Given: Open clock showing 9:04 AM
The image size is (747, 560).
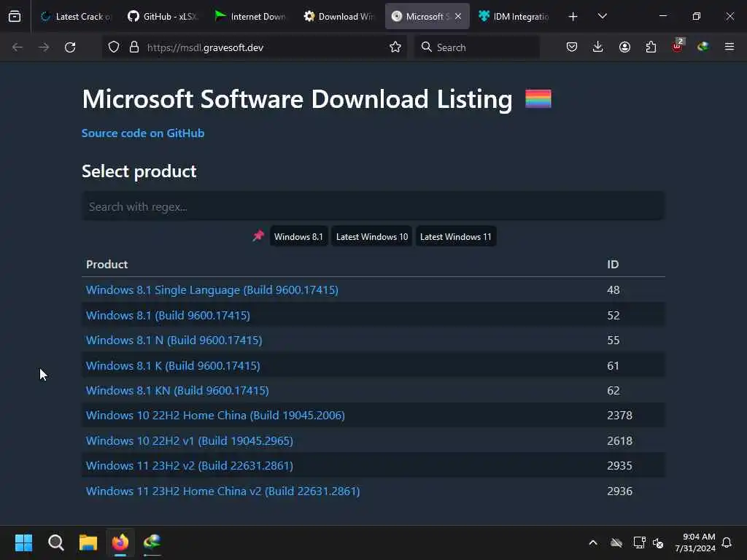Looking at the screenshot, I should point(695,542).
